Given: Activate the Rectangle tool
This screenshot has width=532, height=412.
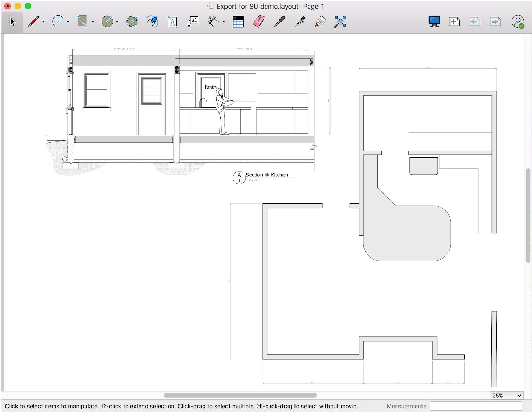Looking at the screenshot, I should pos(82,22).
